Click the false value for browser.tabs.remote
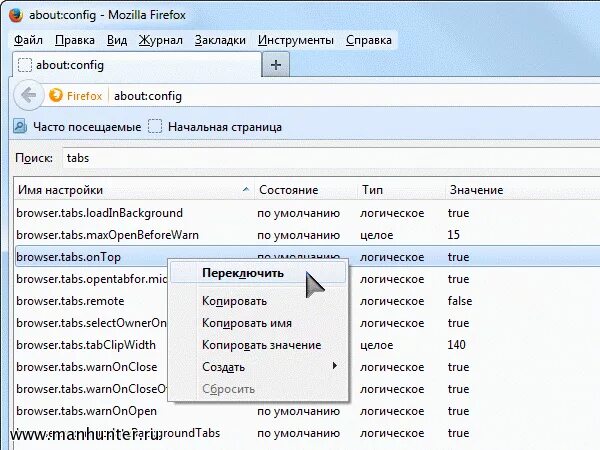This screenshot has width=600, height=450. (460, 301)
